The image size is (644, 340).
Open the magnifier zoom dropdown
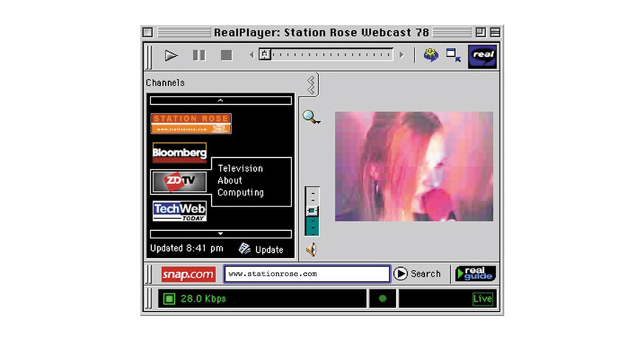tap(311, 117)
